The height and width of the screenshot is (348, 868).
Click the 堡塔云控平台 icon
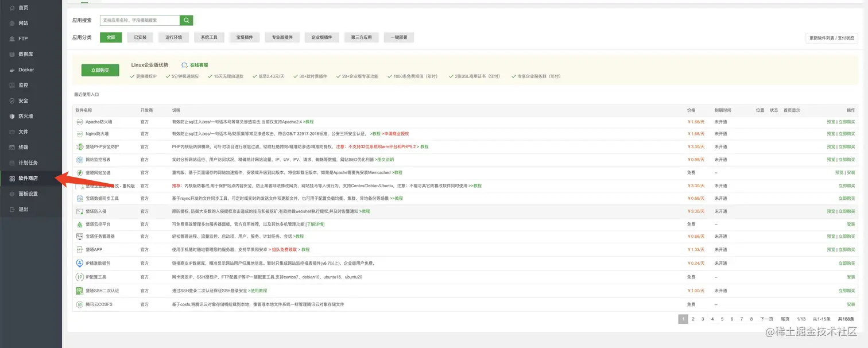(x=80, y=224)
